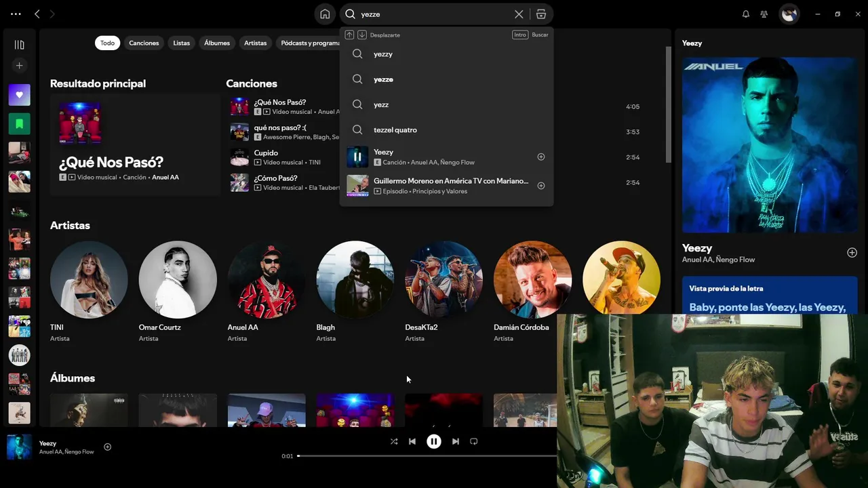Open Your Episodes green bookmark
Image resolution: width=868 pixels, height=488 pixels.
pyautogui.click(x=19, y=124)
